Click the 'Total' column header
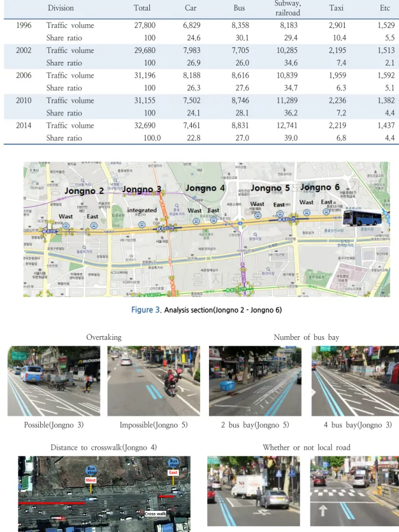399x532 pixels. 142,8
